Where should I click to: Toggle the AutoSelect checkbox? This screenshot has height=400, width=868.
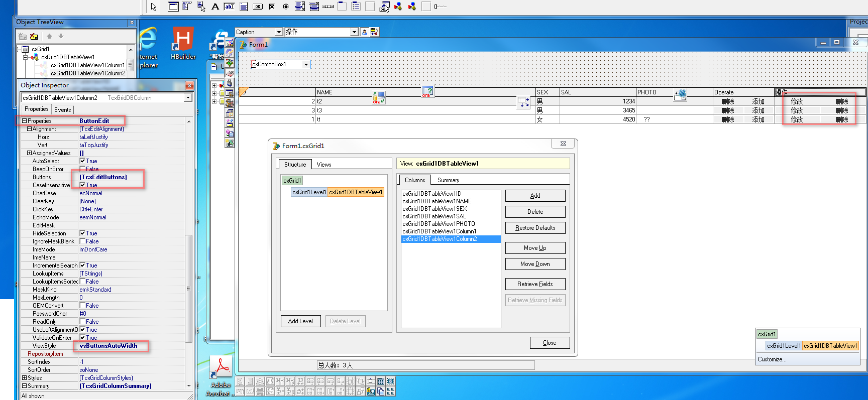click(82, 161)
